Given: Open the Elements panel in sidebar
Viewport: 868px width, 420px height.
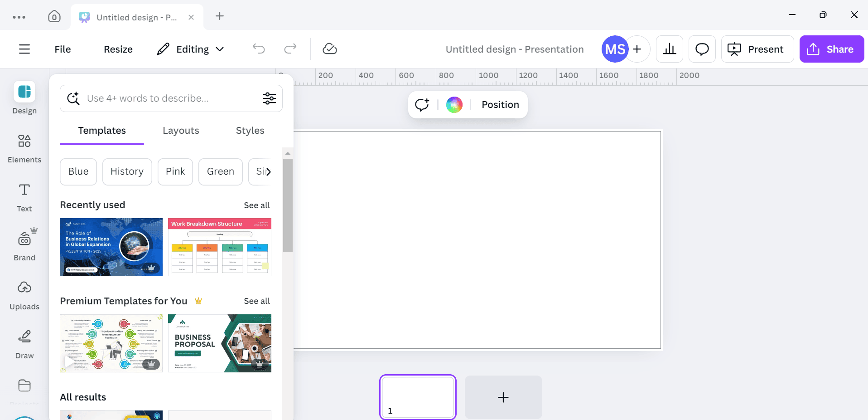Looking at the screenshot, I should point(24,148).
